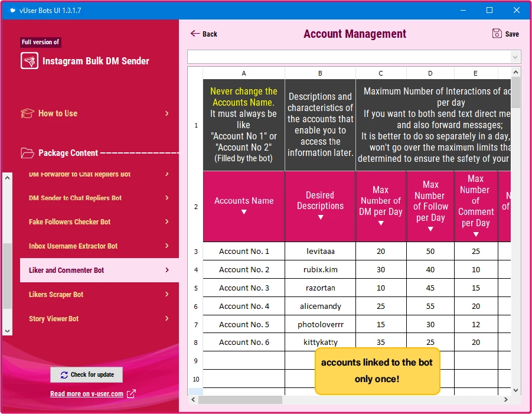532x414 pixels.
Task: Open the Desired Descriptions filter arrow
Action: (321, 217)
